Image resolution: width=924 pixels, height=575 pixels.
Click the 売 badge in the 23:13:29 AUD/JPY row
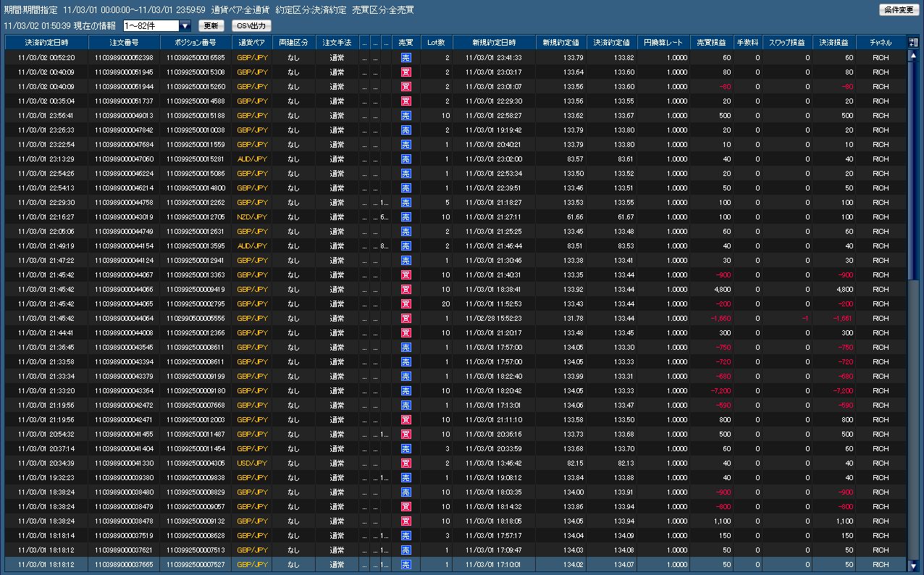point(406,159)
